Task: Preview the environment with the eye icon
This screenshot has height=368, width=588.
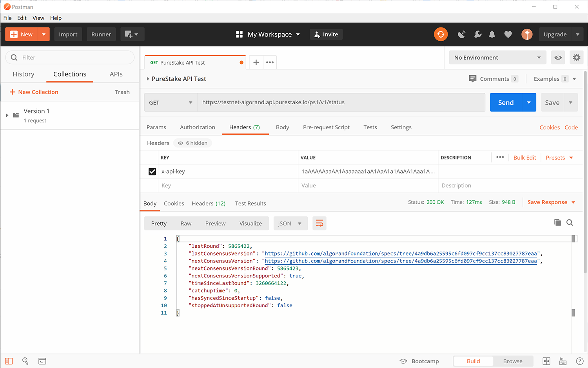Action: (x=558, y=57)
